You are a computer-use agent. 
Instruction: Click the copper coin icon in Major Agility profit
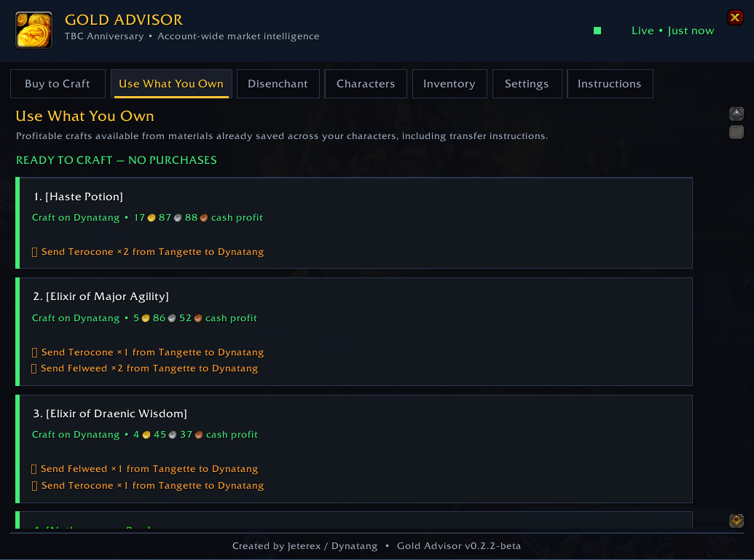(197, 318)
